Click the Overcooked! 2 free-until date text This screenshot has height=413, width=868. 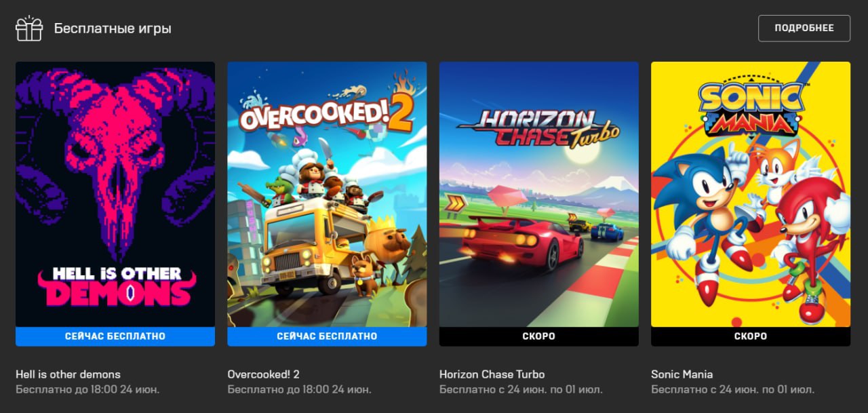pos(299,390)
